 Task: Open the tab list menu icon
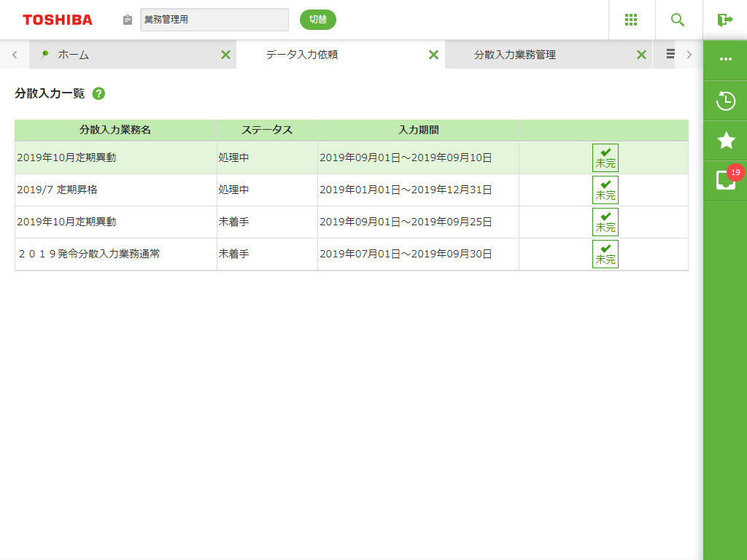[x=670, y=54]
